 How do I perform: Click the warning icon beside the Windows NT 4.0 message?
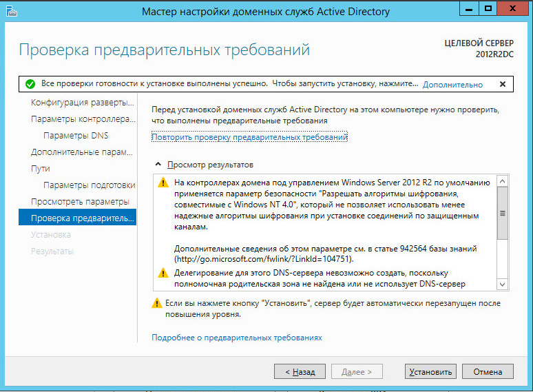(163, 183)
